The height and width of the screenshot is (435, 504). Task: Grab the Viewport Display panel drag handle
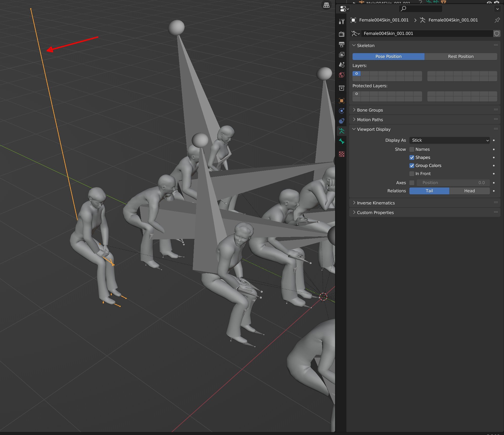coord(496,129)
